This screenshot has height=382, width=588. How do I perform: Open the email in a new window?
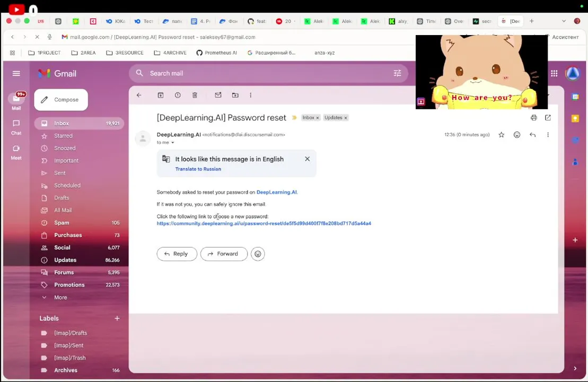(x=548, y=118)
